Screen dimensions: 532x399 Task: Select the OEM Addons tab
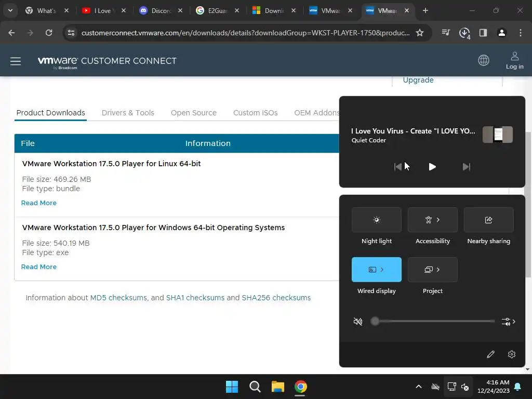[316, 113]
